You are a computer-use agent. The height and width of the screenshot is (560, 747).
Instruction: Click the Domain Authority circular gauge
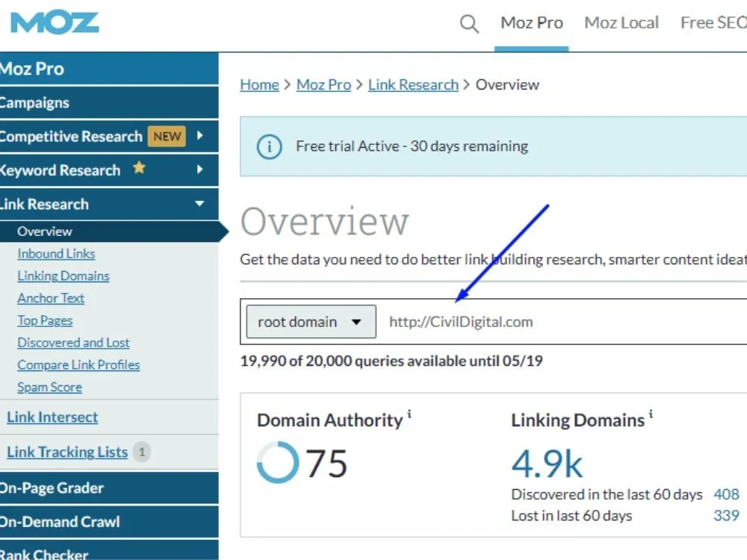[278, 462]
